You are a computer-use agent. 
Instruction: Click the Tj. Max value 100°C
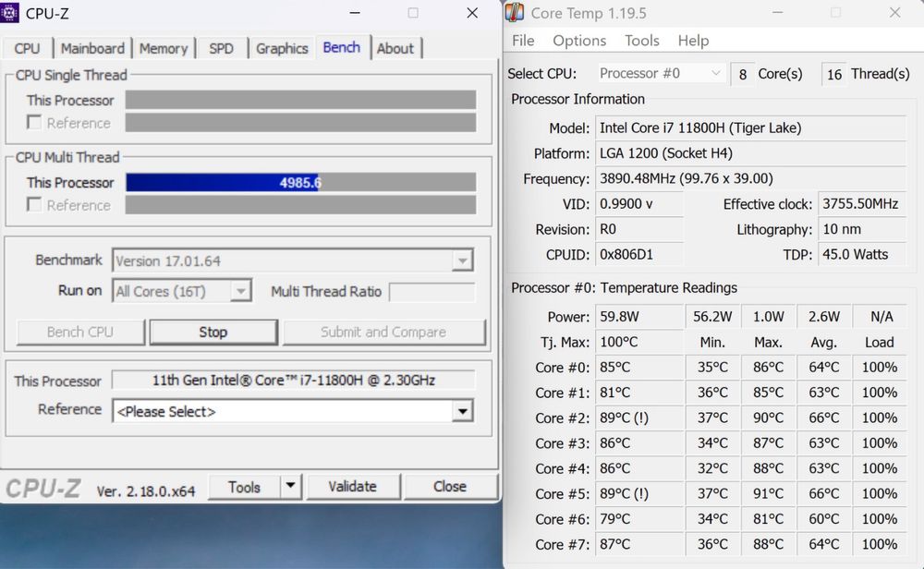tap(639, 342)
